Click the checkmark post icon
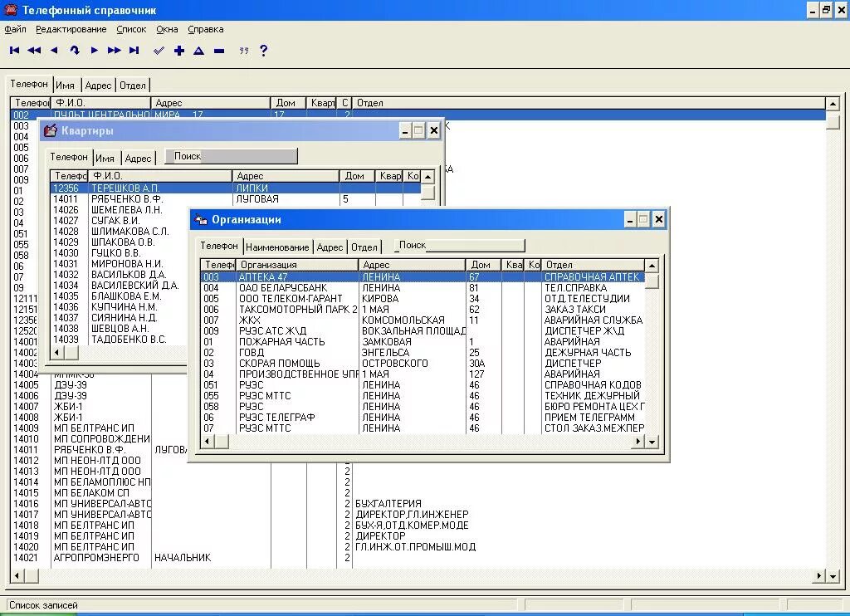This screenshot has width=850, height=616. (x=159, y=51)
